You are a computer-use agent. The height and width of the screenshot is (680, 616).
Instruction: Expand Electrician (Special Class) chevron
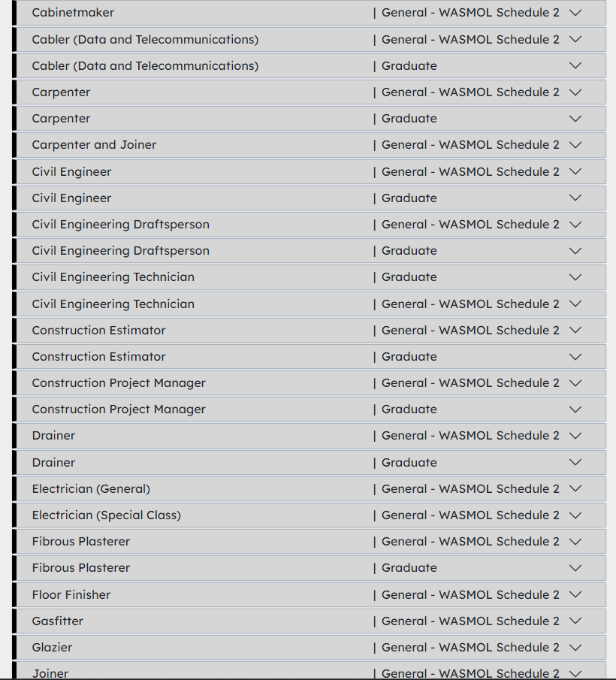click(575, 515)
